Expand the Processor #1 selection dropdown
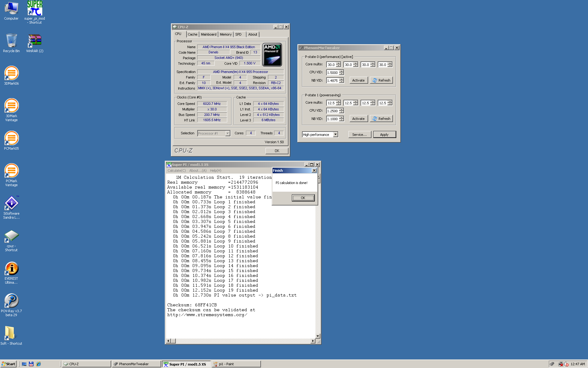The height and width of the screenshot is (368, 588). [x=228, y=133]
